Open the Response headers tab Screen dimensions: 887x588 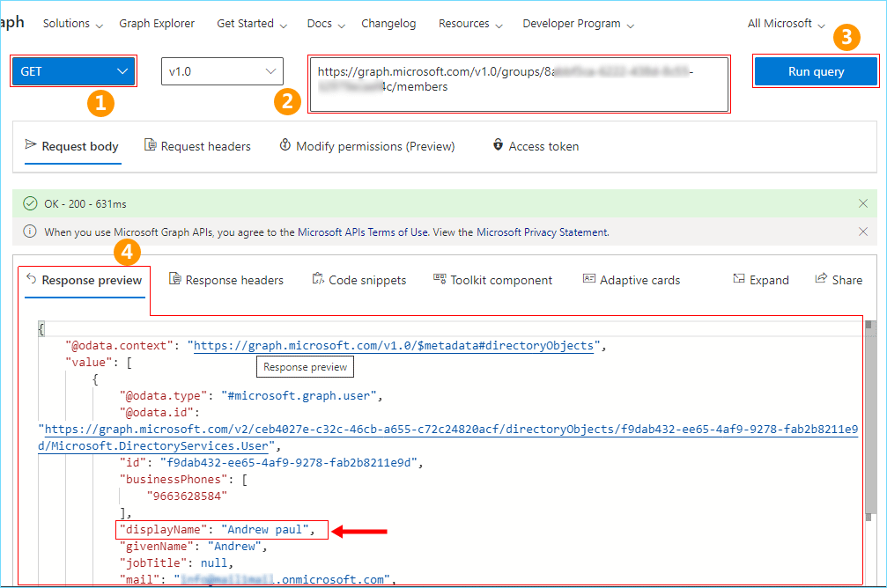[x=225, y=280]
